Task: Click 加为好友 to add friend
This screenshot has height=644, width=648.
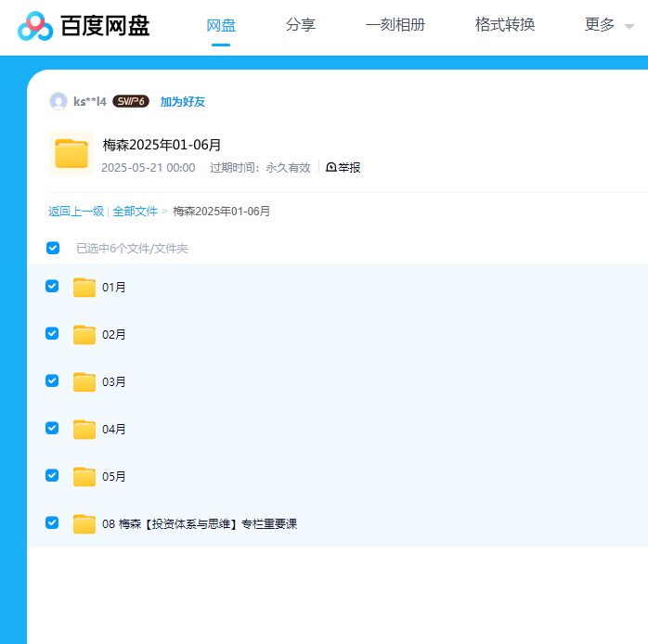Action: point(183,102)
